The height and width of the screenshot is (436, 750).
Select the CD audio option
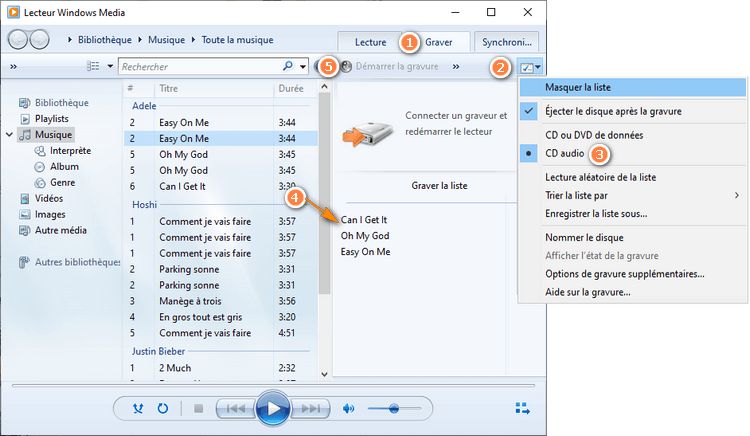(x=566, y=154)
